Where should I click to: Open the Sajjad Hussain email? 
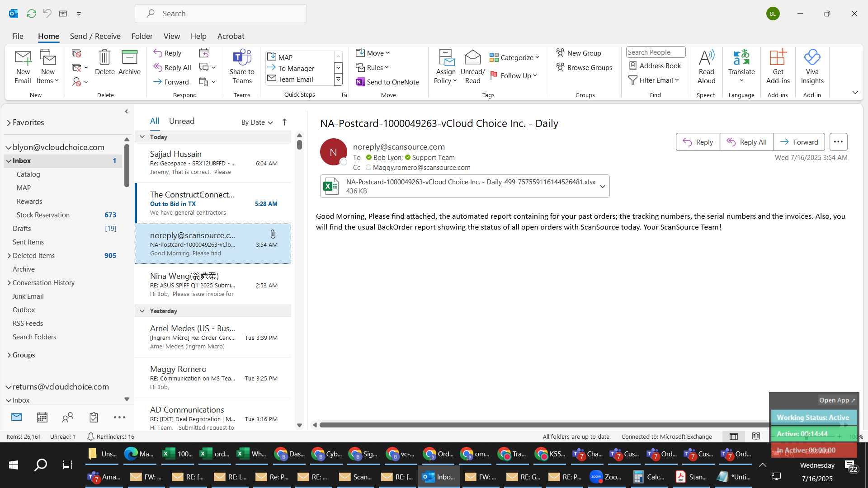[213, 163]
